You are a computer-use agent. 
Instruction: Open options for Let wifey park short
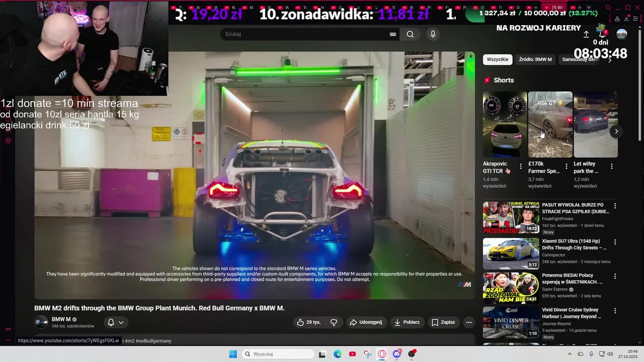[x=612, y=166]
